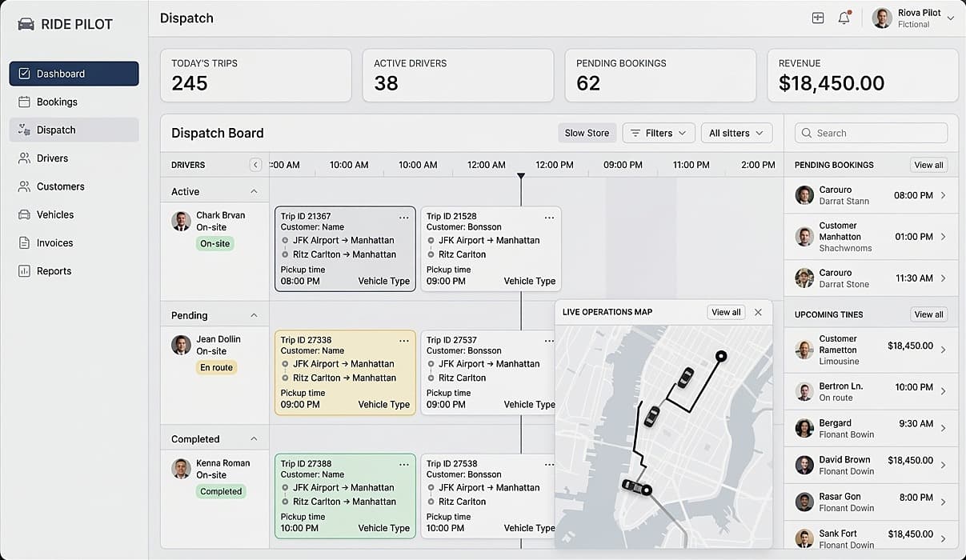This screenshot has height=560, width=966.
Task: Collapse the Active drivers group
Action: [254, 191]
